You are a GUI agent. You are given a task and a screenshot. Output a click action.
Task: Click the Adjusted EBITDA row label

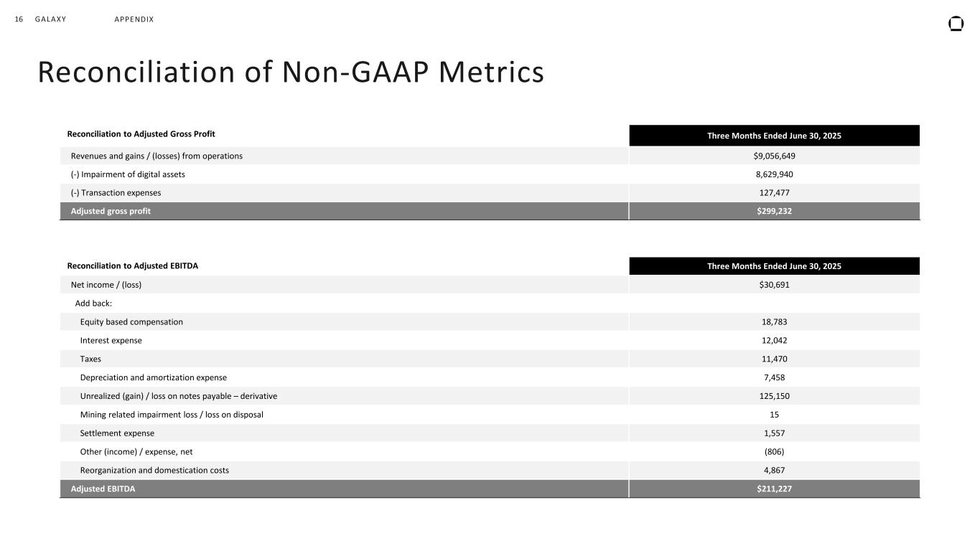click(103, 489)
